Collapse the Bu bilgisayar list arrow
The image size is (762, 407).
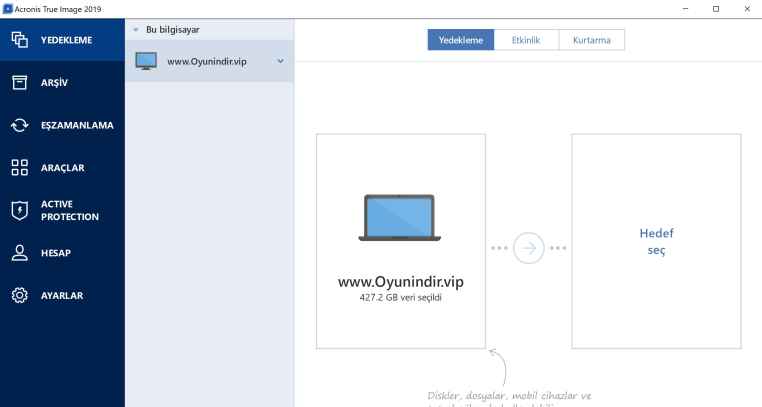(136, 30)
